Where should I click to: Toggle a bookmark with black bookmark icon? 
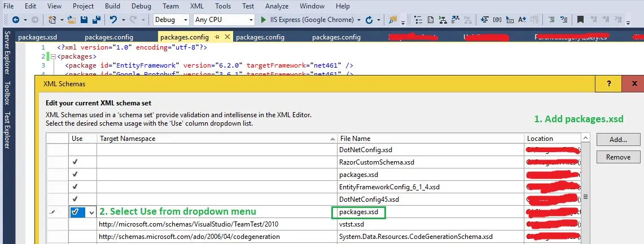580,20
